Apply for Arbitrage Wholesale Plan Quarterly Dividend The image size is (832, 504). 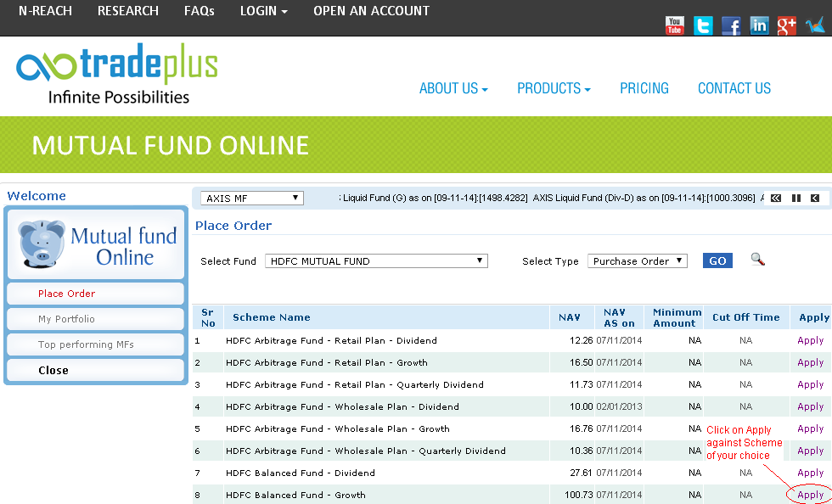point(810,451)
